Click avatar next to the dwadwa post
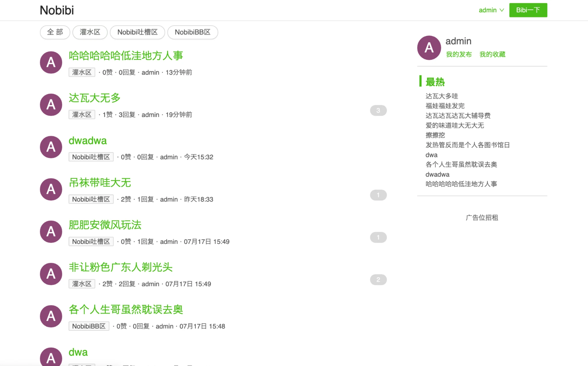 pos(51,147)
